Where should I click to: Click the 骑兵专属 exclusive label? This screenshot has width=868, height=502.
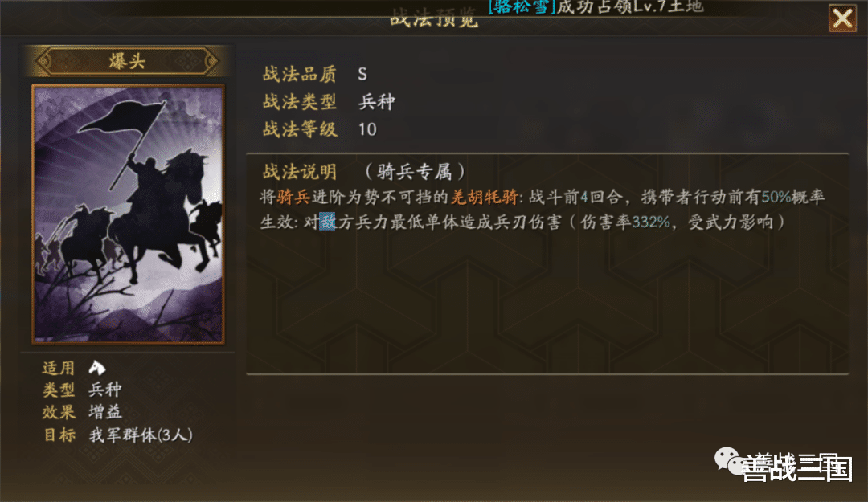[x=415, y=172]
